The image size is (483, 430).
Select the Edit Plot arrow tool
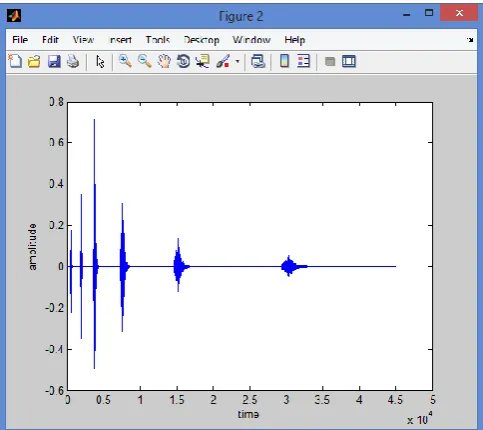[x=100, y=62]
